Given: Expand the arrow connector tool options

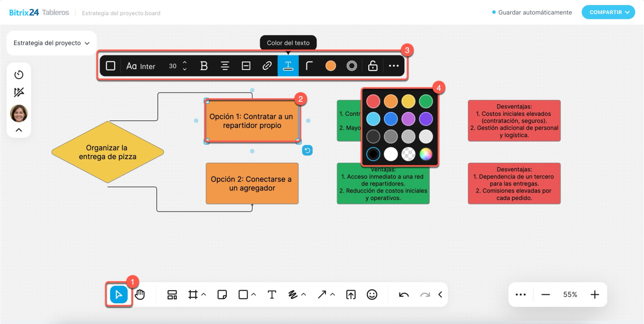Looking at the screenshot, I should 333,294.
